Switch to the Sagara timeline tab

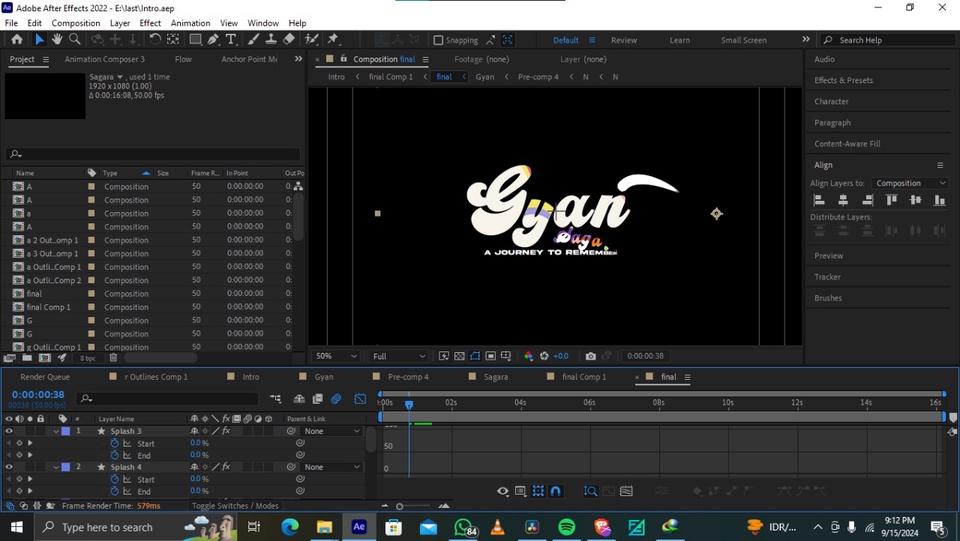pos(495,377)
